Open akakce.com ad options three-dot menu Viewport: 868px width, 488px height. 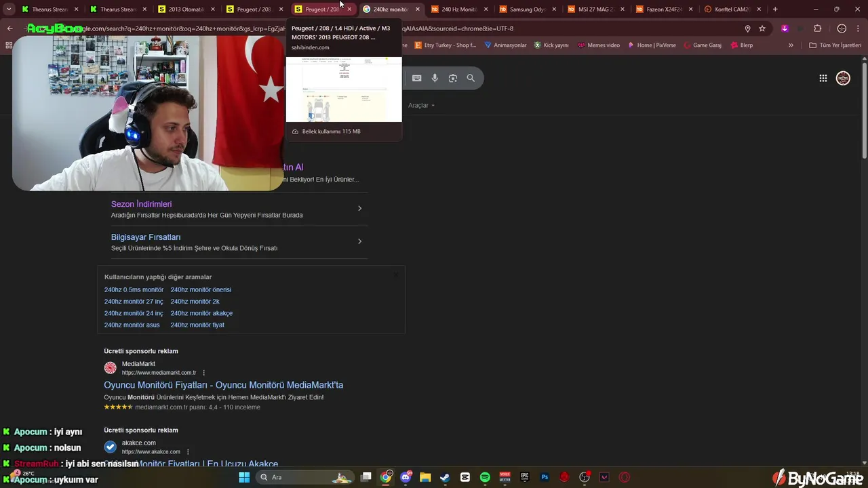[x=188, y=452]
